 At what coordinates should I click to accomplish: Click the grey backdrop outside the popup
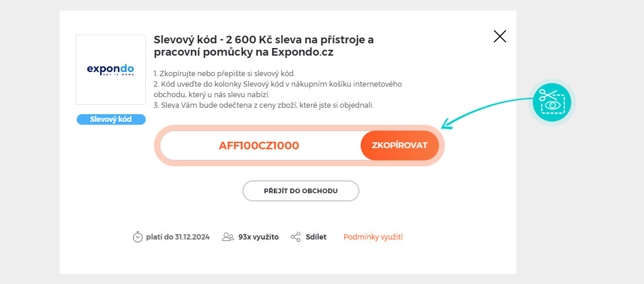[29, 141]
